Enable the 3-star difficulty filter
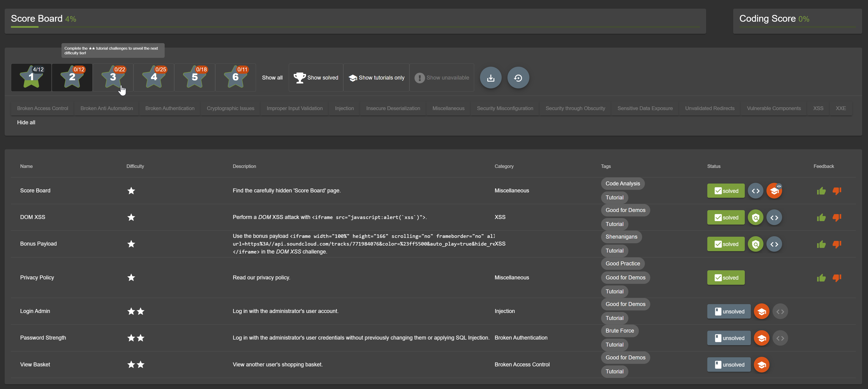The height and width of the screenshot is (389, 868). [113, 78]
